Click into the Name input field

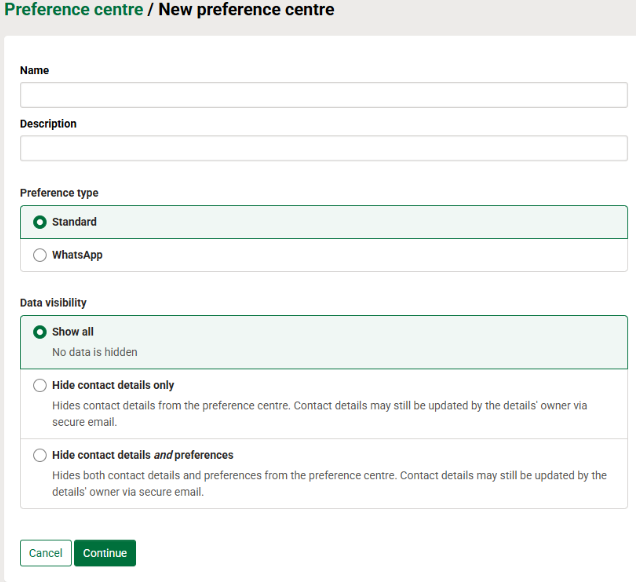(x=324, y=95)
